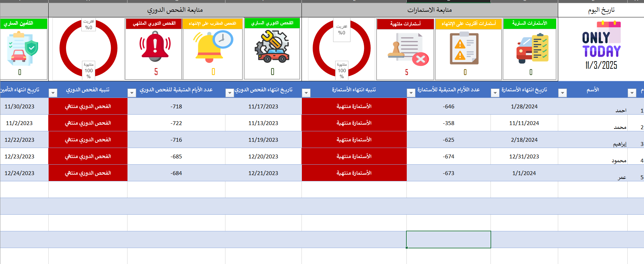Select the form expiry date 12/31/2023
This screenshot has width=644, height=264.
(524, 156)
